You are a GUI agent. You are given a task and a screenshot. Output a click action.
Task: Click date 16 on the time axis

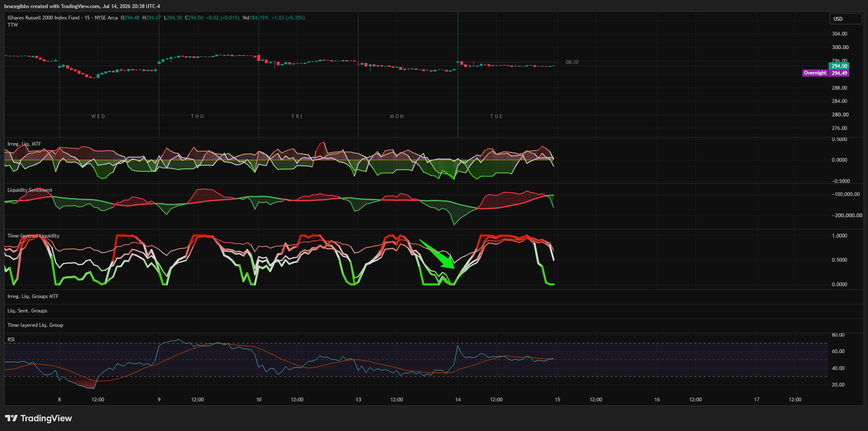(x=657, y=400)
